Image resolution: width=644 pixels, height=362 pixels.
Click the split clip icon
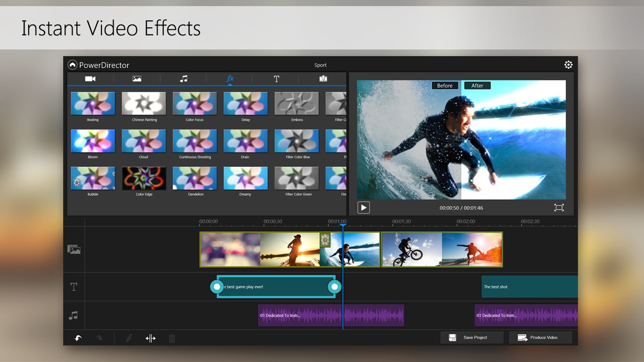coord(150,338)
